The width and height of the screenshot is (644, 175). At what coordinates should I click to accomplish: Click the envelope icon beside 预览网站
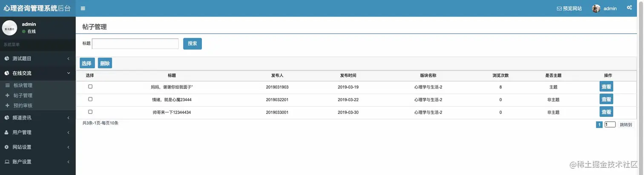tap(559, 9)
